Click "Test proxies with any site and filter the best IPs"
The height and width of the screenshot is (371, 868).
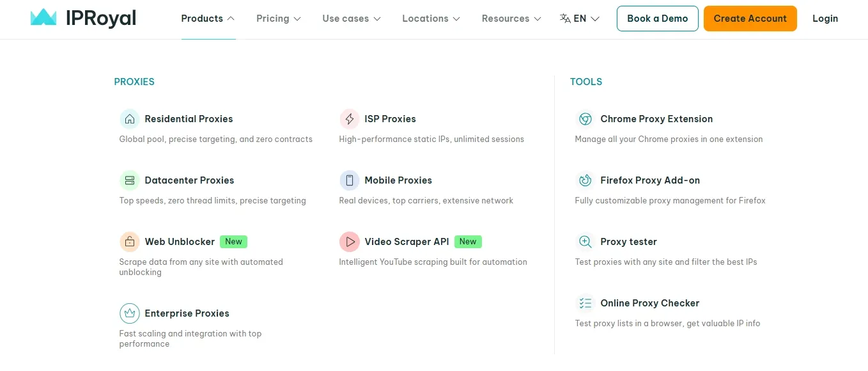pyautogui.click(x=666, y=262)
